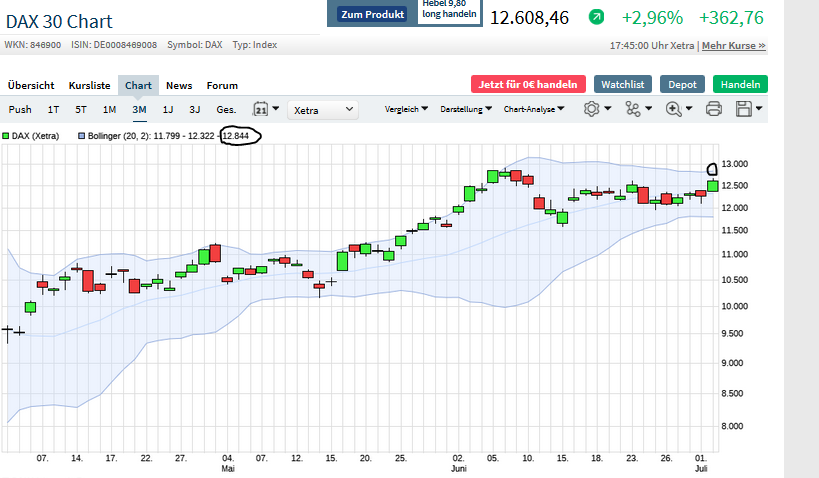The height and width of the screenshot is (478, 819).
Task: Open the News tab
Action: click(x=179, y=85)
